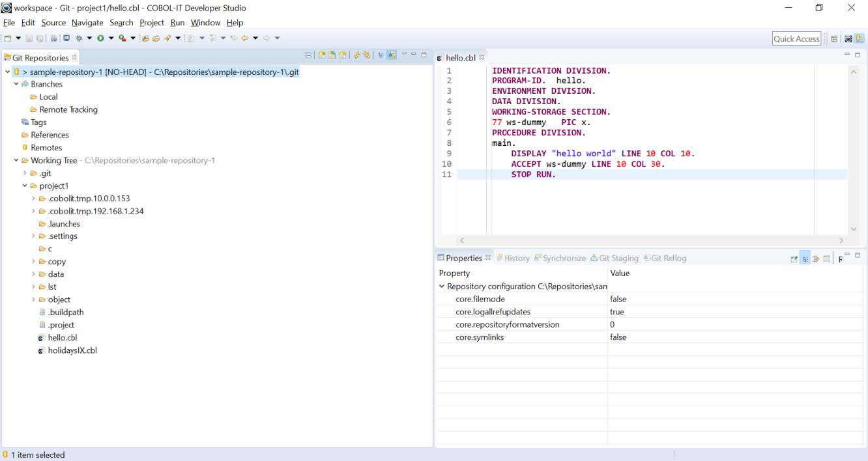Select the Run button in the main toolbar

101,37
